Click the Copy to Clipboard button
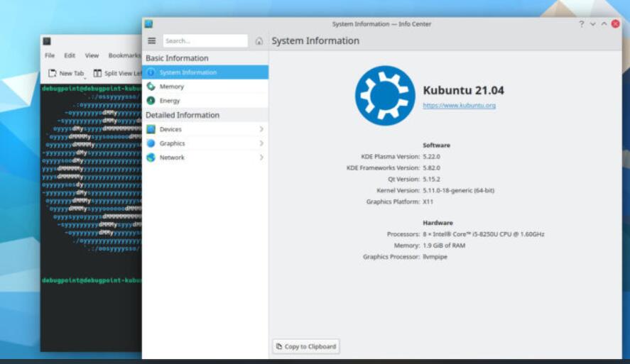 coord(305,346)
